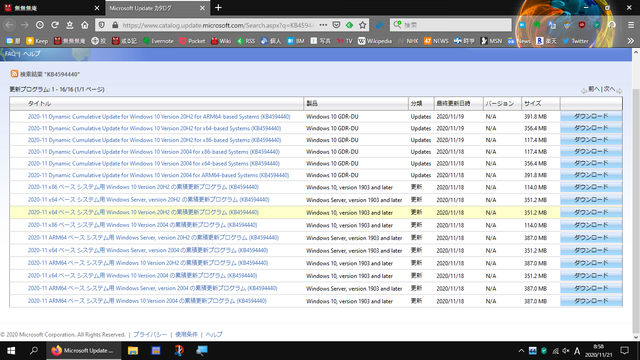Open the NEWS bookmark

pyautogui.click(x=436, y=41)
